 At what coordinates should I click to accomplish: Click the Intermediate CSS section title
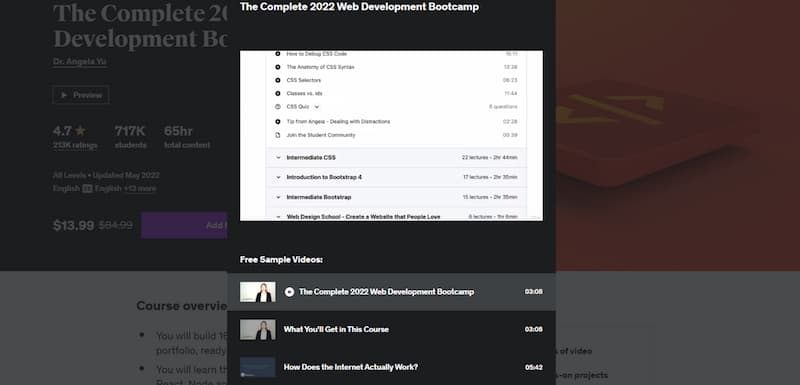[x=311, y=158]
